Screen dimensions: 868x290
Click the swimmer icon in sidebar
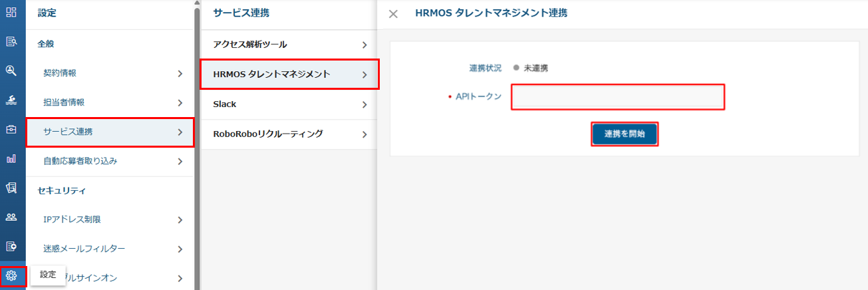tap(11, 100)
